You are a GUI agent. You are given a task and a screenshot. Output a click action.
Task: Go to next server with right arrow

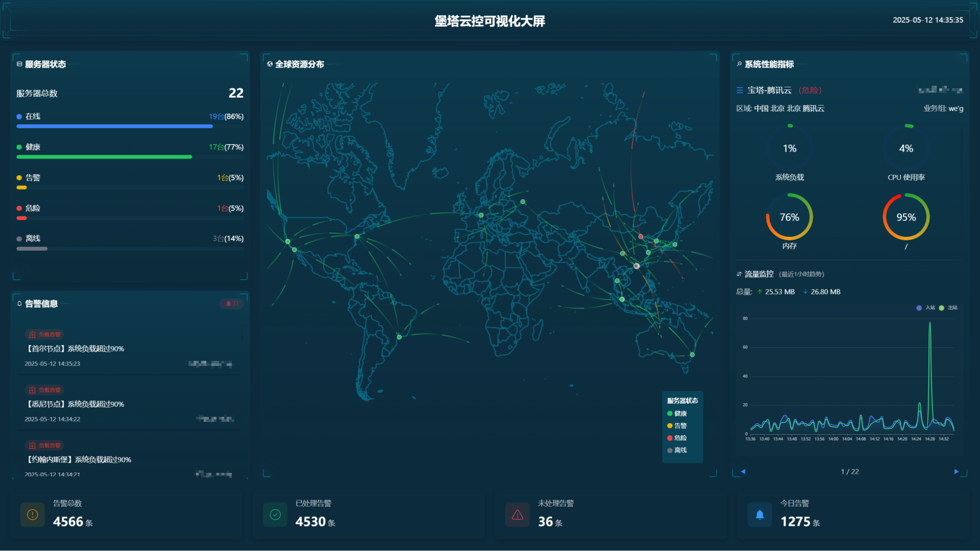(x=956, y=472)
